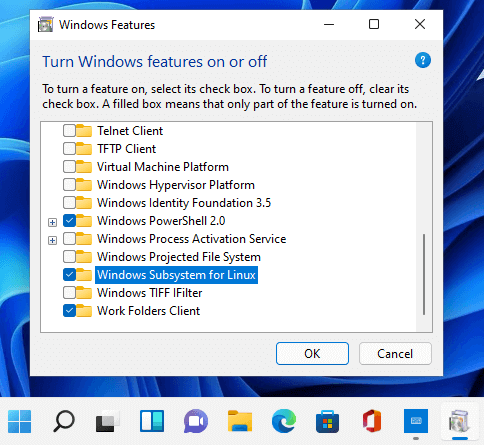Image resolution: width=484 pixels, height=445 pixels.
Task: Click the feature list vertical scrollbar thumb
Action: [x=424, y=274]
